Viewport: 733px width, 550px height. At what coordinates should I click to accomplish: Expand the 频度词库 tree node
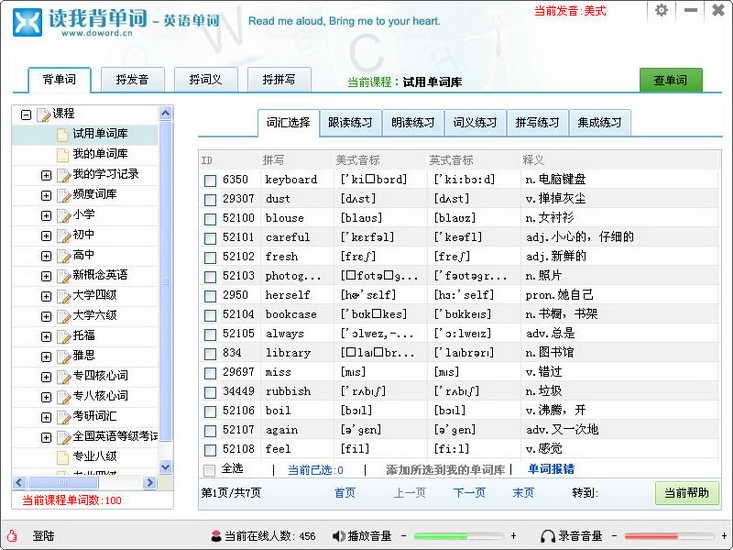pos(46,195)
